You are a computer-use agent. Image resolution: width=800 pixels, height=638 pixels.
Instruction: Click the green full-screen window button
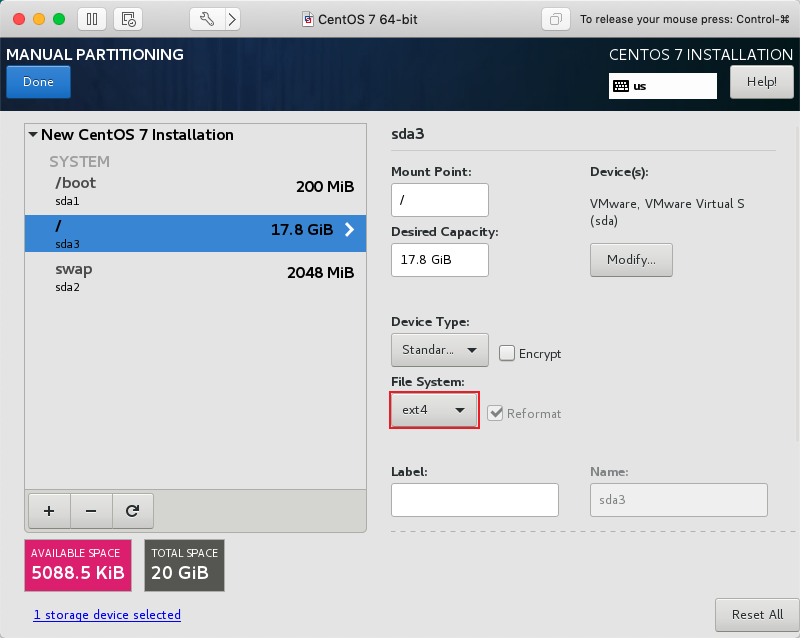pyautogui.click(x=59, y=19)
